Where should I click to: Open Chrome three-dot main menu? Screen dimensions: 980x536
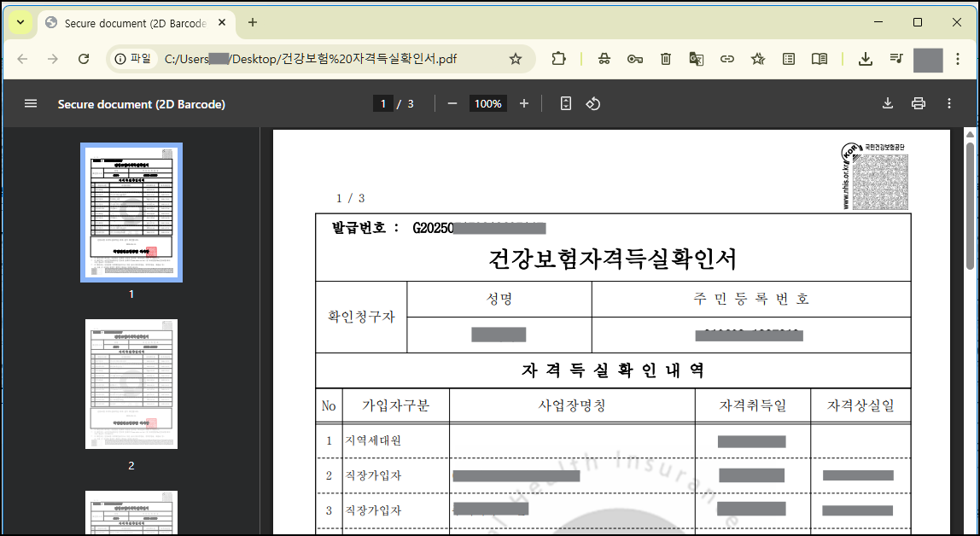coord(958,59)
